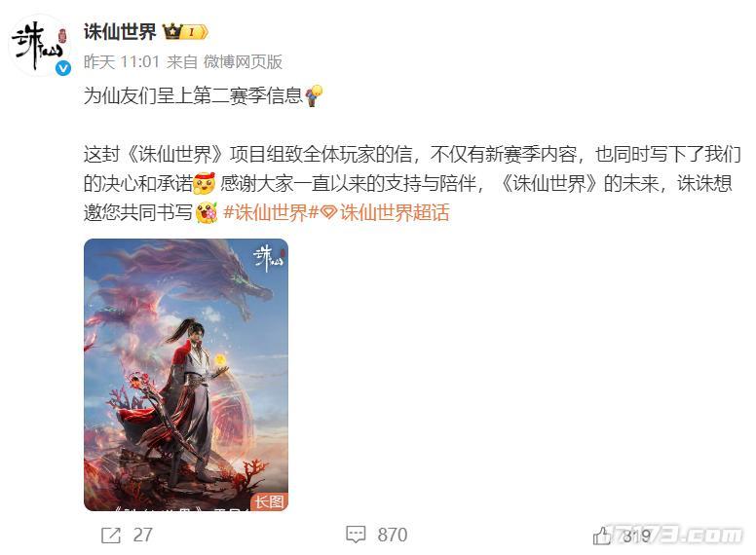
Task: Open the character poster thumbnail image
Action: pyautogui.click(x=186, y=375)
